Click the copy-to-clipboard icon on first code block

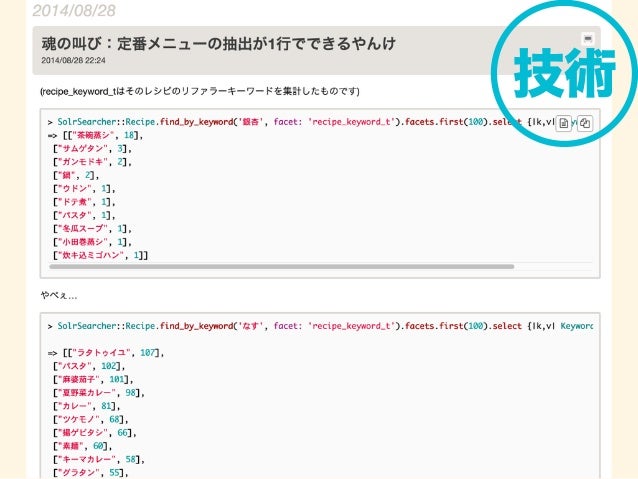585,123
